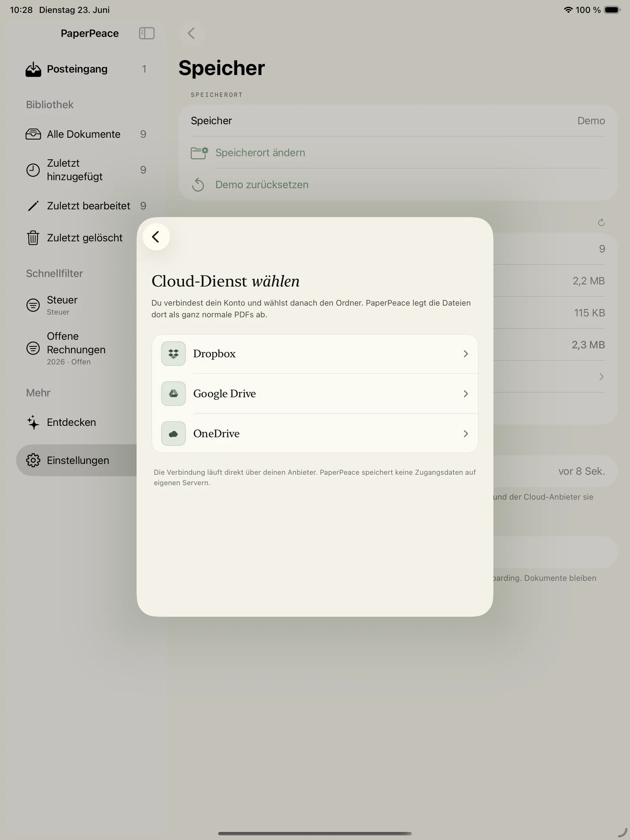Click the filter icon beside Steuer

(x=33, y=305)
